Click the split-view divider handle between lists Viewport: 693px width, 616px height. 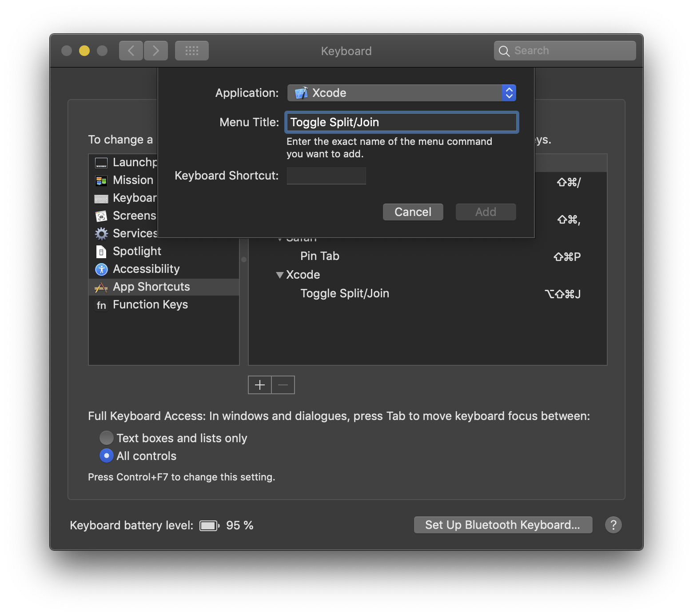(244, 260)
